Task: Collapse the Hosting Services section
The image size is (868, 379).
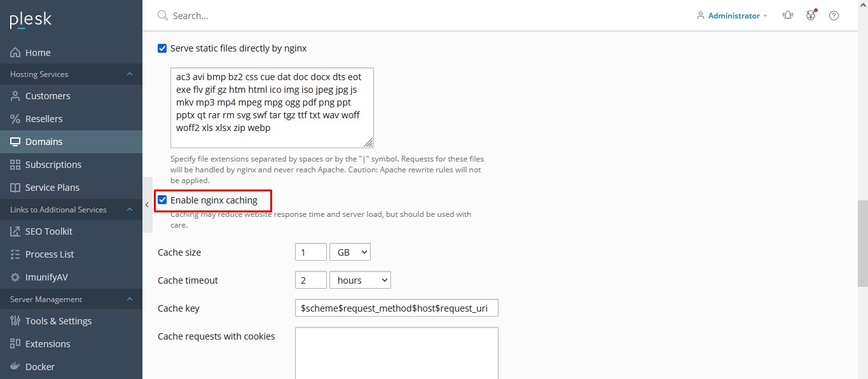Action: tap(129, 74)
